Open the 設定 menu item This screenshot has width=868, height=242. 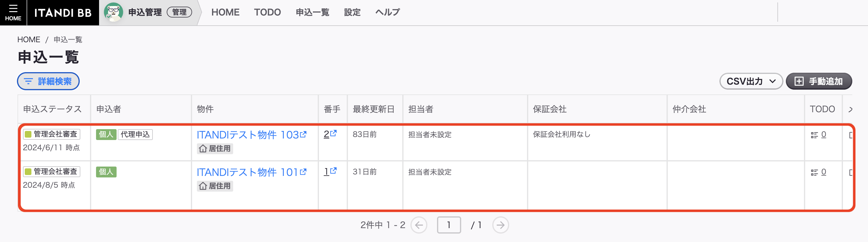click(x=352, y=12)
